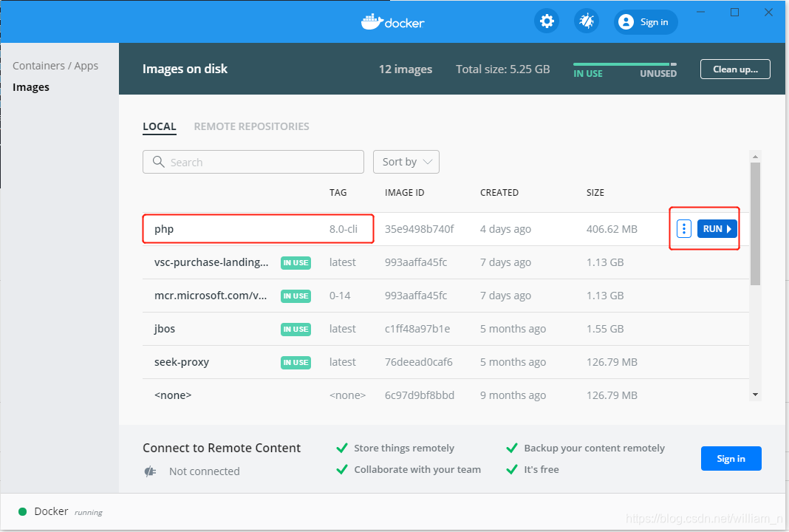Expand the Sort by dropdown

pyautogui.click(x=406, y=162)
